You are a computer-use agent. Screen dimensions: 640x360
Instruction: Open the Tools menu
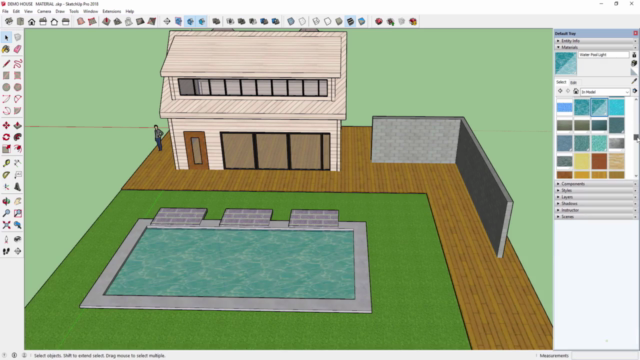[x=74, y=11]
